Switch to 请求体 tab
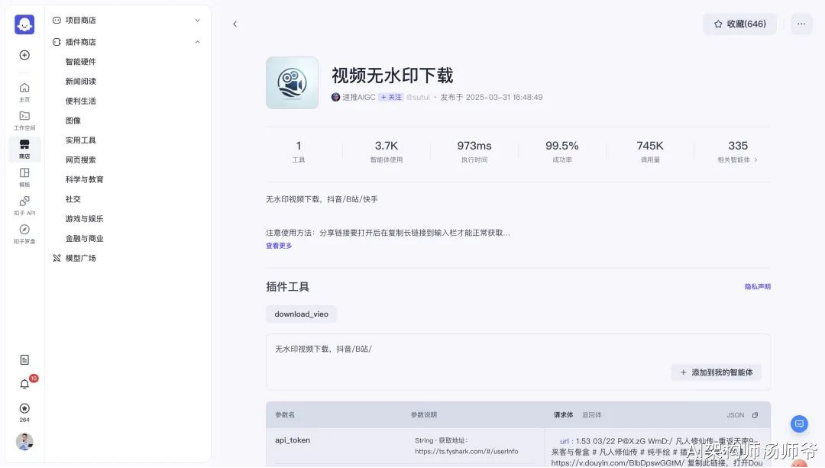Screen dimensions: 825x468 [x=563, y=415]
